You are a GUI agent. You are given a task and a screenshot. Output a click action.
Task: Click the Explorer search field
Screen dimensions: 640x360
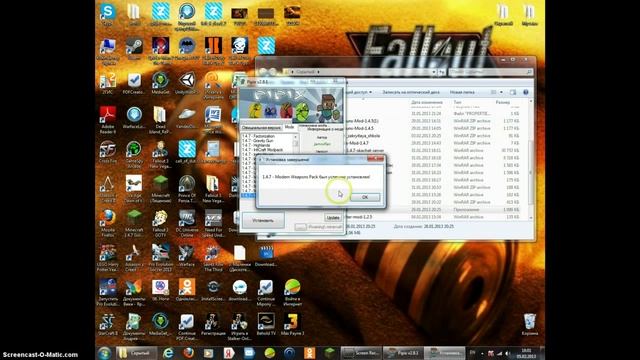click(x=490, y=72)
